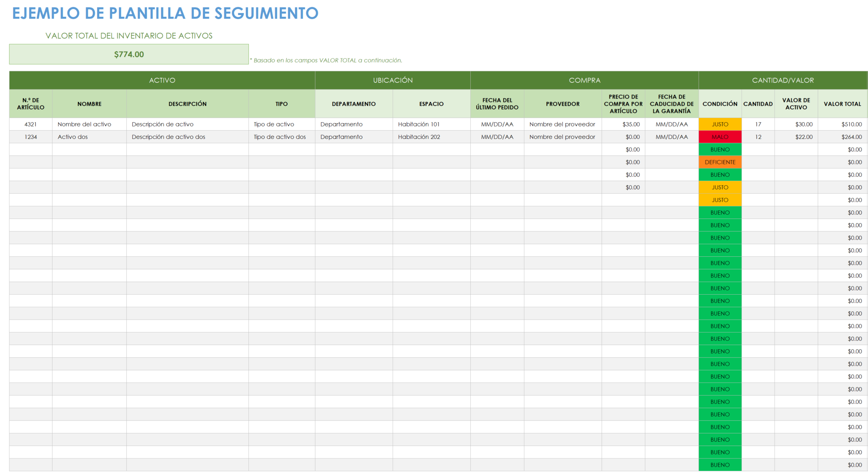Image resolution: width=868 pixels, height=474 pixels.
Task: Select the $264.00 total value cell
Action: [x=843, y=137]
